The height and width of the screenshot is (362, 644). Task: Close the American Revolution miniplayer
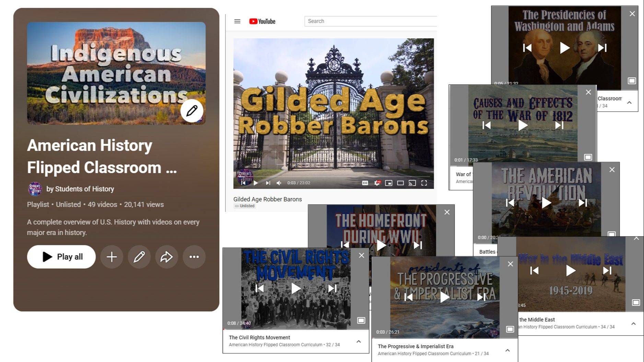pos(612,170)
